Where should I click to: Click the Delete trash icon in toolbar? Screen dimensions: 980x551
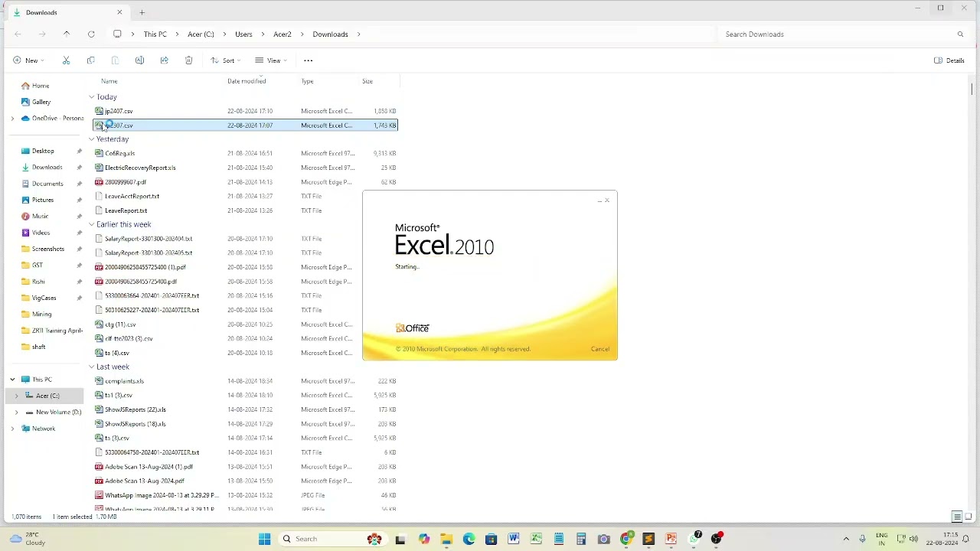pyautogui.click(x=188, y=60)
